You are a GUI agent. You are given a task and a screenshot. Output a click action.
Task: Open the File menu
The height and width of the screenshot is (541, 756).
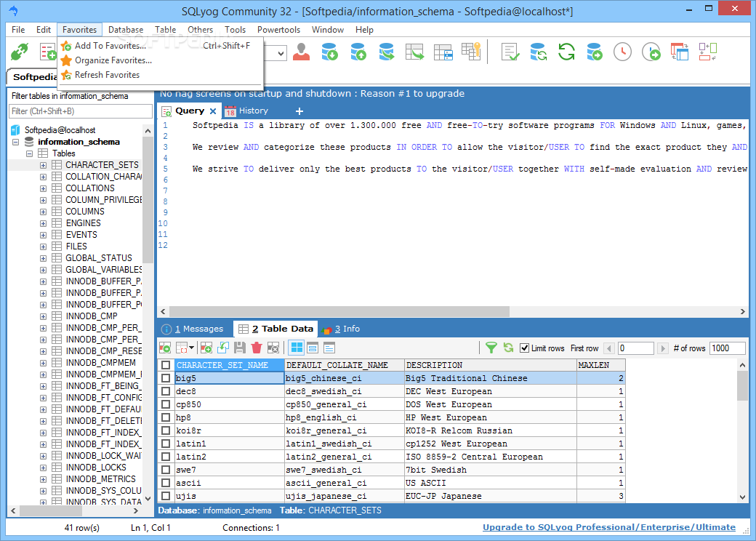pos(18,30)
